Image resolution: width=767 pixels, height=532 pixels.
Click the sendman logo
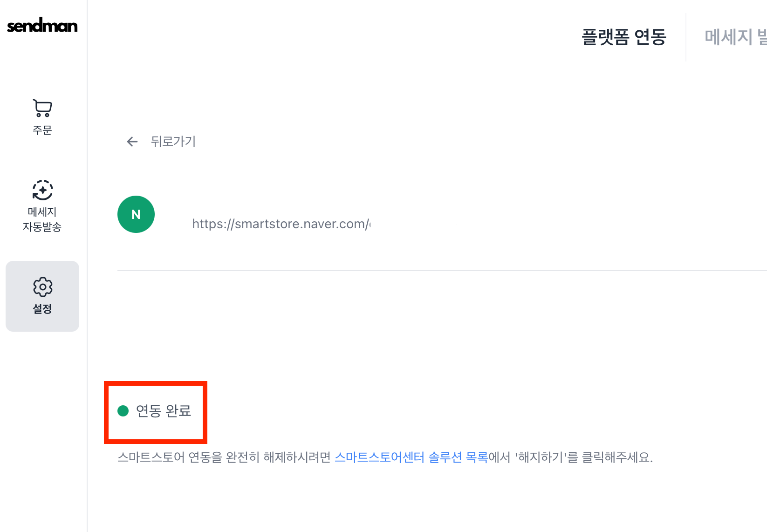[x=42, y=26]
